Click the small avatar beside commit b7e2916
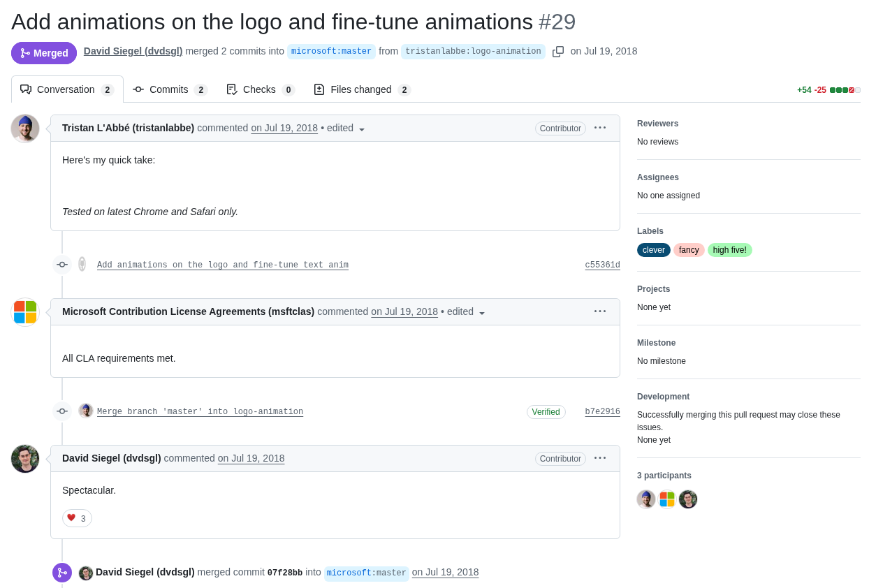Image resolution: width=869 pixels, height=588 pixels. (x=86, y=411)
